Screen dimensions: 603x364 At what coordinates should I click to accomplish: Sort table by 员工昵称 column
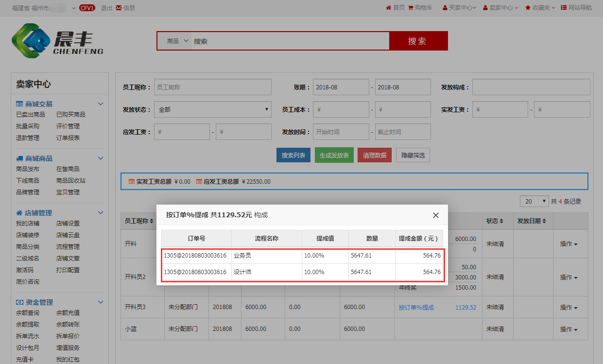point(139,221)
